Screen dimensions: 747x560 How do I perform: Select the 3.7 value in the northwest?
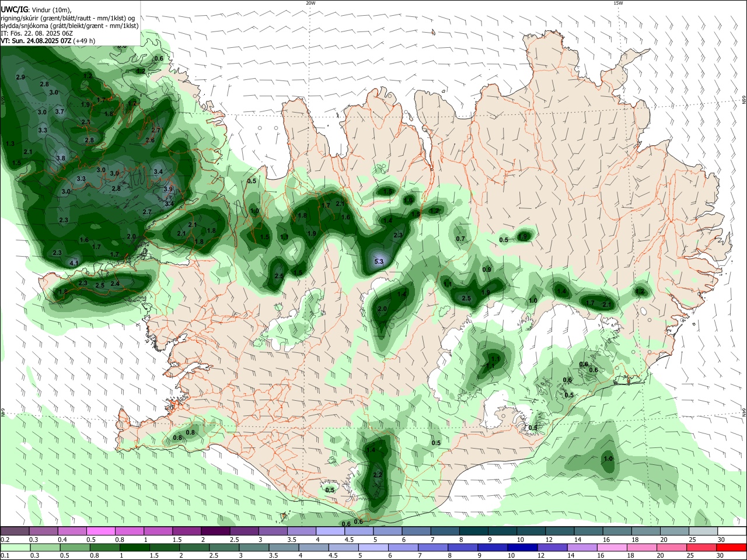(60, 111)
